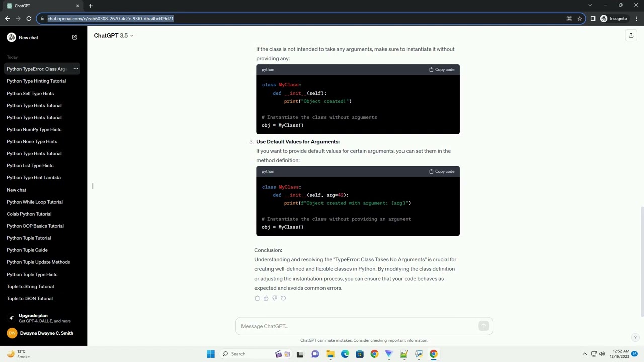This screenshot has height=362, width=644.
Task: Give thumbs up to the response
Action: 266,298
